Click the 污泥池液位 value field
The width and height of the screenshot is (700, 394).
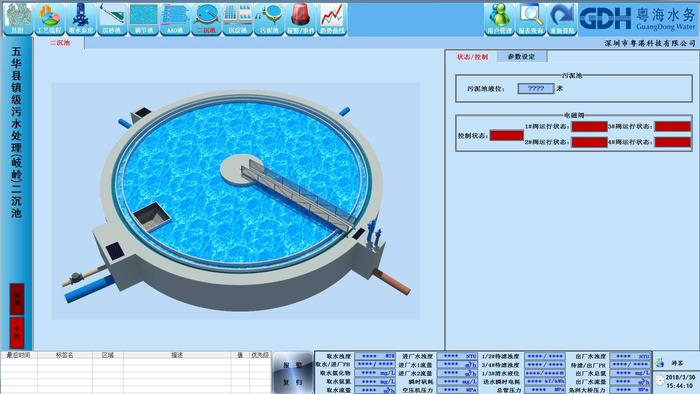pyautogui.click(x=536, y=88)
